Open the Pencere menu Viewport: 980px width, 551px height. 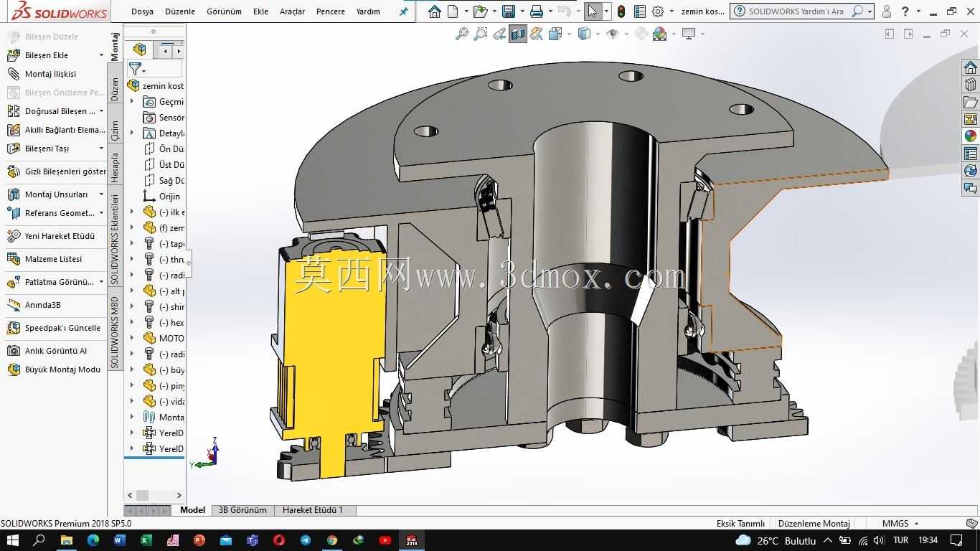point(331,11)
